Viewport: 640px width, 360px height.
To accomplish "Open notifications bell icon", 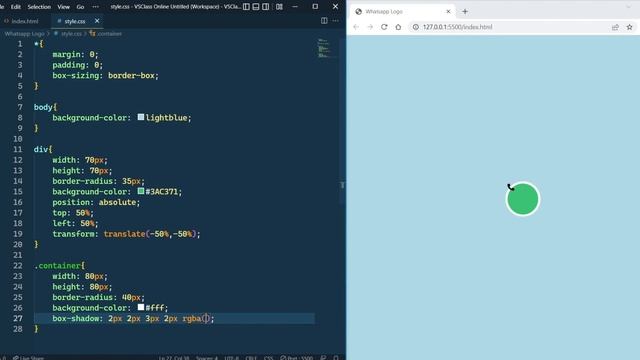I will (336, 358).
